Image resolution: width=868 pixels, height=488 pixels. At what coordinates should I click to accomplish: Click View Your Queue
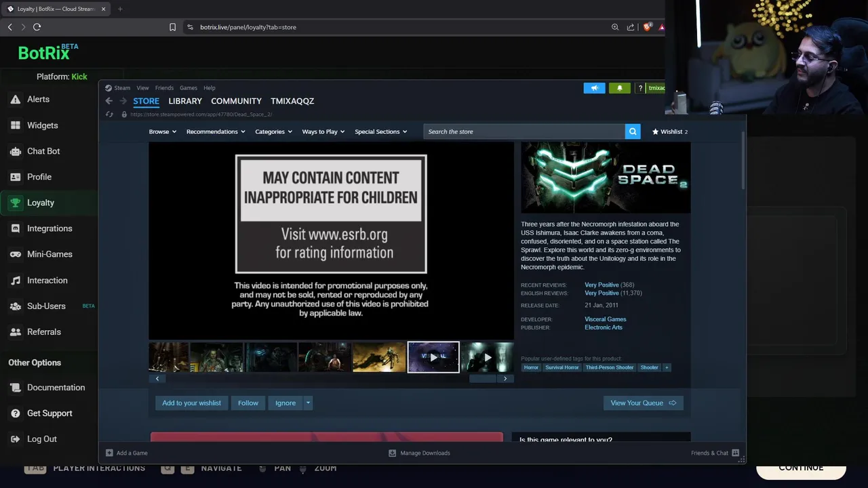pyautogui.click(x=643, y=403)
